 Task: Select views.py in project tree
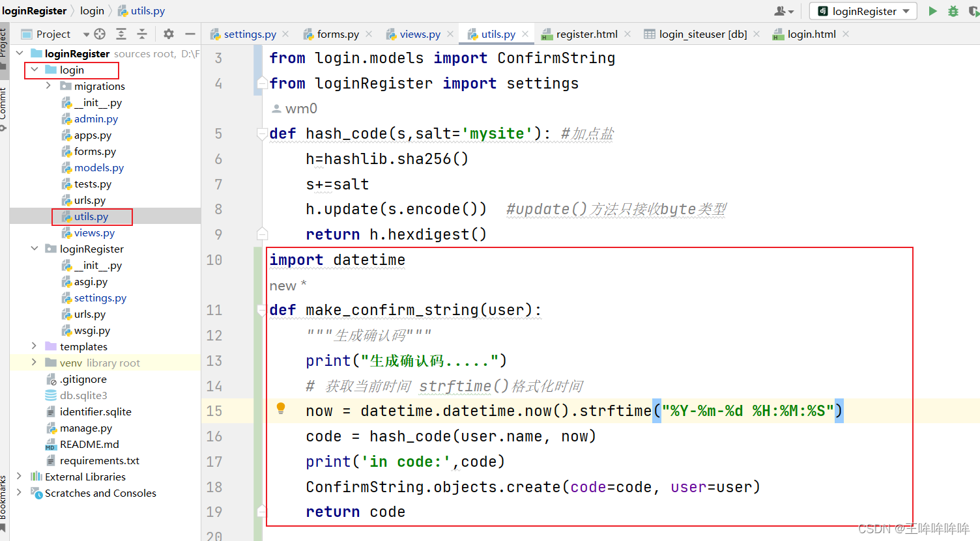[94, 232]
